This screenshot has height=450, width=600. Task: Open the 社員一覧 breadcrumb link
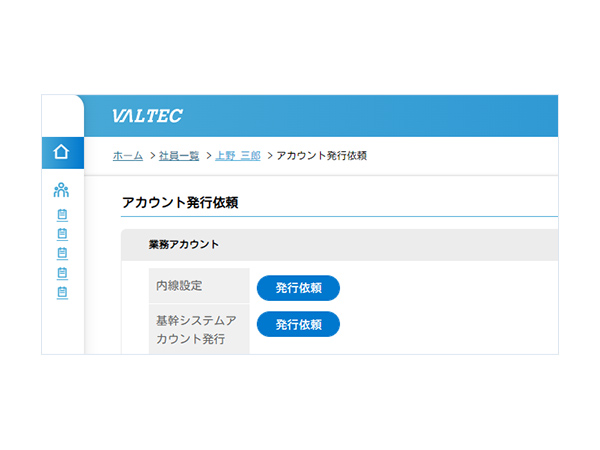tap(179, 156)
